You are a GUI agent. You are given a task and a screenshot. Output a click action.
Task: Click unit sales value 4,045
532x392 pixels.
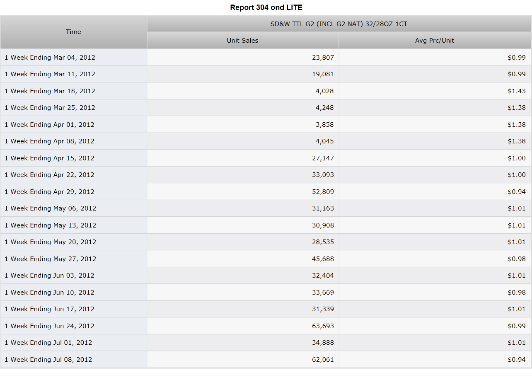tap(325, 141)
